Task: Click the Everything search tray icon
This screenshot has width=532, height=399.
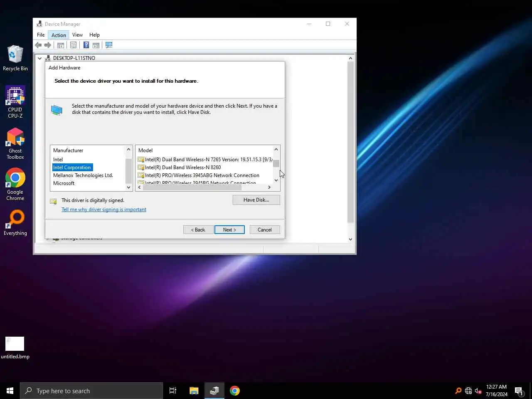Action: pyautogui.click(x=458, y=391)
